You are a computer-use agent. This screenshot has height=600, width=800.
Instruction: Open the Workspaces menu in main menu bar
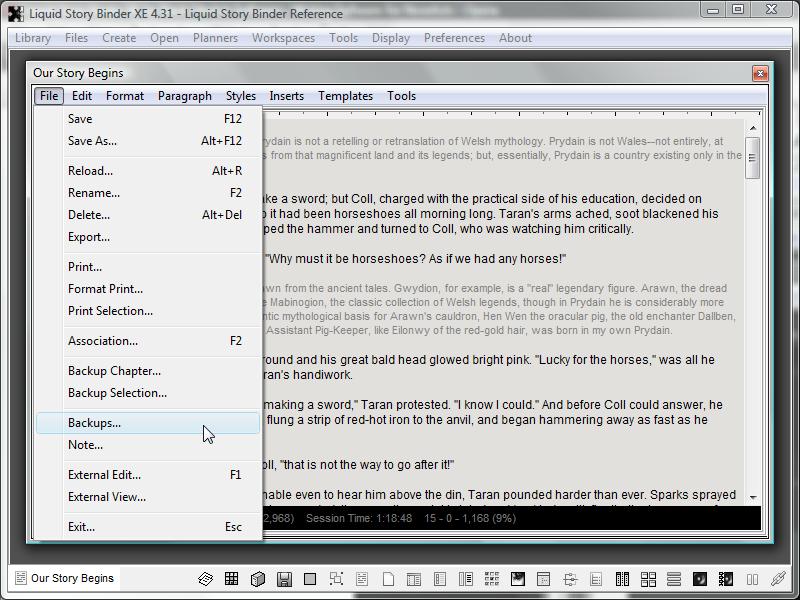pos(284,38)
